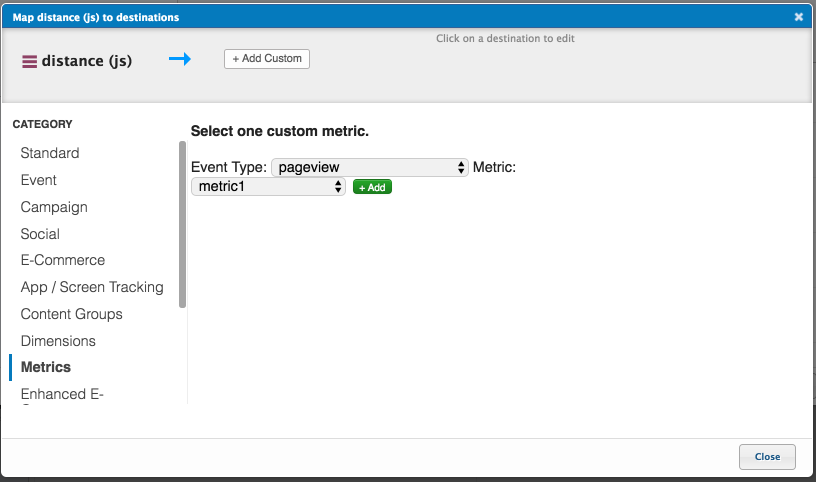The image size is (816, 482).
Task: Close dialog with the top-right X icon
Action: click(x=798, y=17)
